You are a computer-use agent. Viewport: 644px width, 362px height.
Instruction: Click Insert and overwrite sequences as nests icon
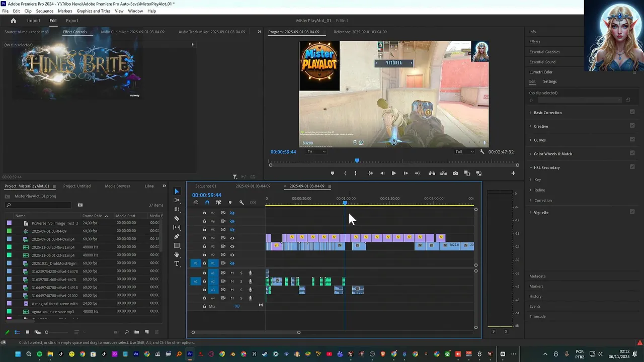pyautogui.click(x=196, y=203)
